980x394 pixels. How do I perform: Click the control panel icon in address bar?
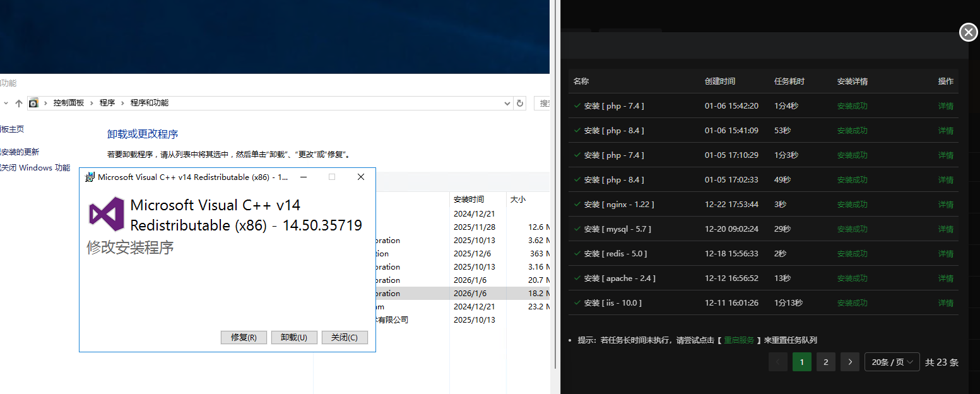click(34, 103)
